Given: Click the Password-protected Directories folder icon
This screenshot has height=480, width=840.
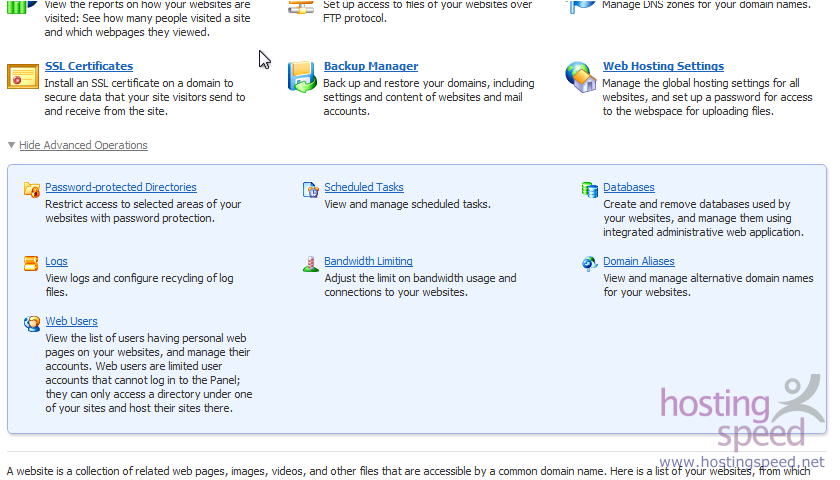Looking at the screenshot, I should (x=32, y=189).
